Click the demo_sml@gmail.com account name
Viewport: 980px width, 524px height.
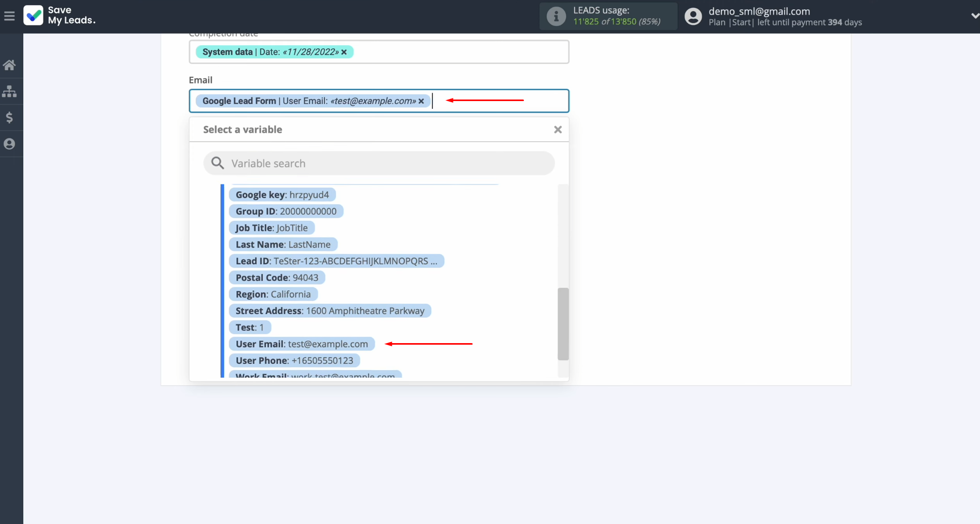click(x=759, y=11)
